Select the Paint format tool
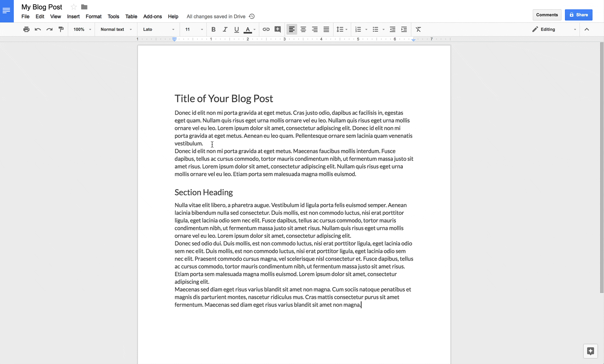The height and width of the screenshot is (364, 604). [61, 30]
